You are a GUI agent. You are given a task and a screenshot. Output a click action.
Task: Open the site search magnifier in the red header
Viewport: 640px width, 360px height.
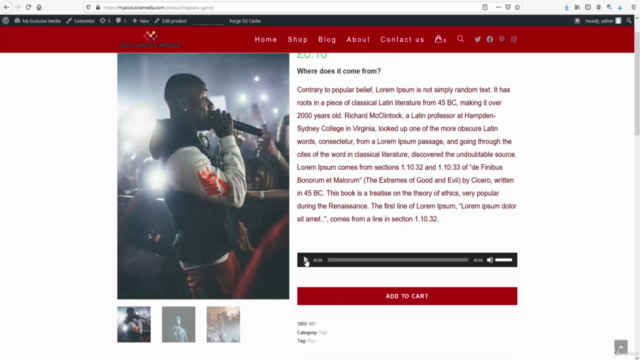(460, 39)
